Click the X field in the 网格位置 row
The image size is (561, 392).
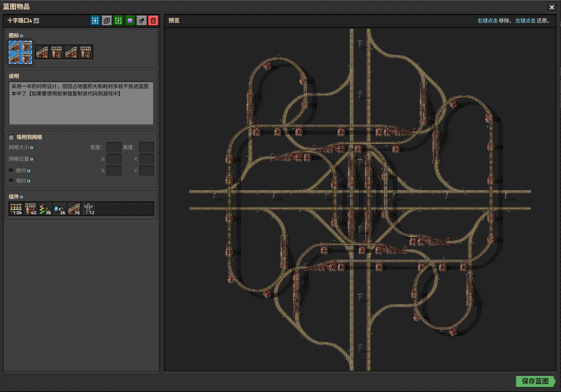(114, 159)
